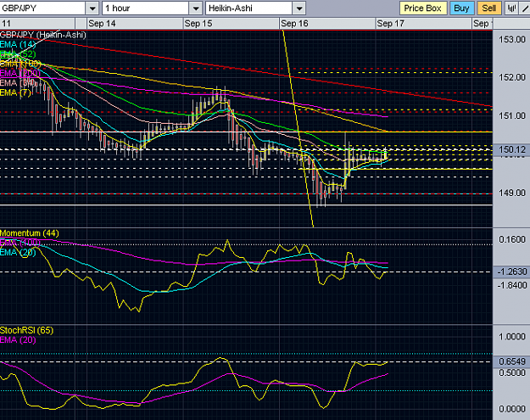This screenshot has height=420, width=530.
Task: Select the EMA (52) indicator label
Action: coord(18,54)
